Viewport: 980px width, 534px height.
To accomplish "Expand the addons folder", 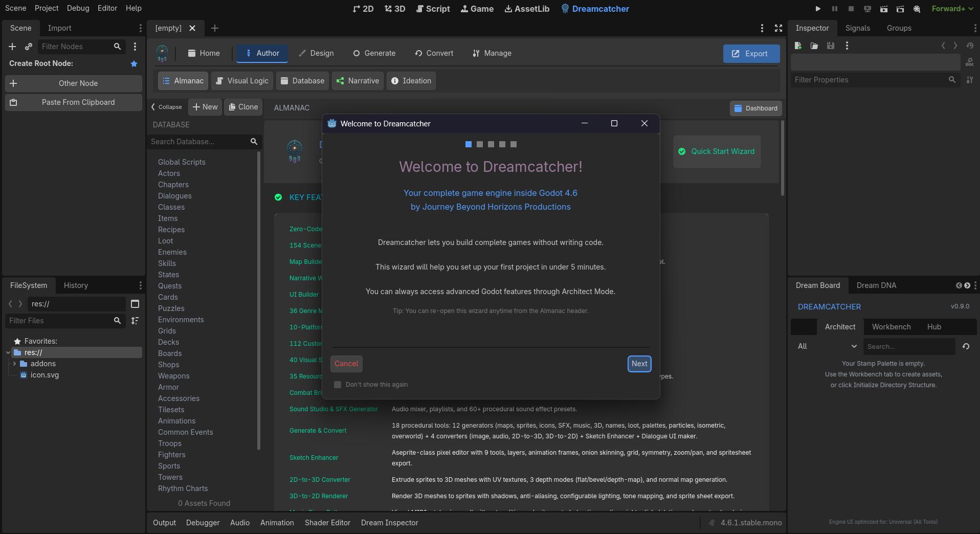I will click(14, 364).
